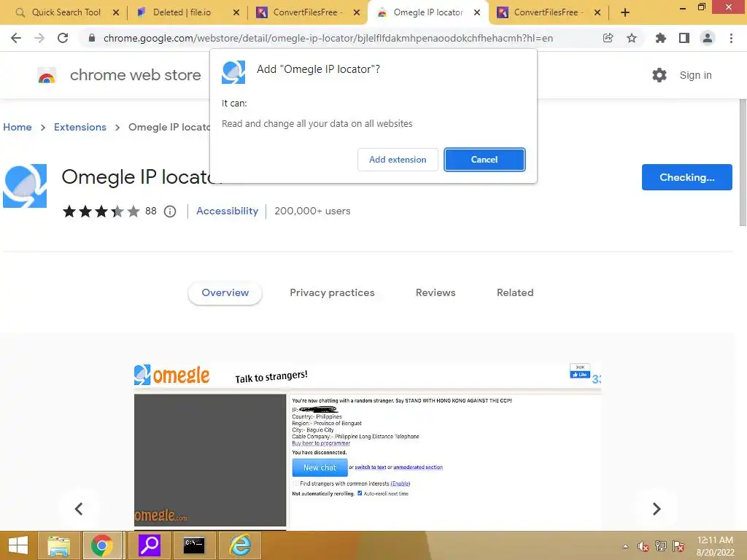This screenshot has height=560, width=747.
Task: View site info via lock icon
Action: tap(92, 38)
